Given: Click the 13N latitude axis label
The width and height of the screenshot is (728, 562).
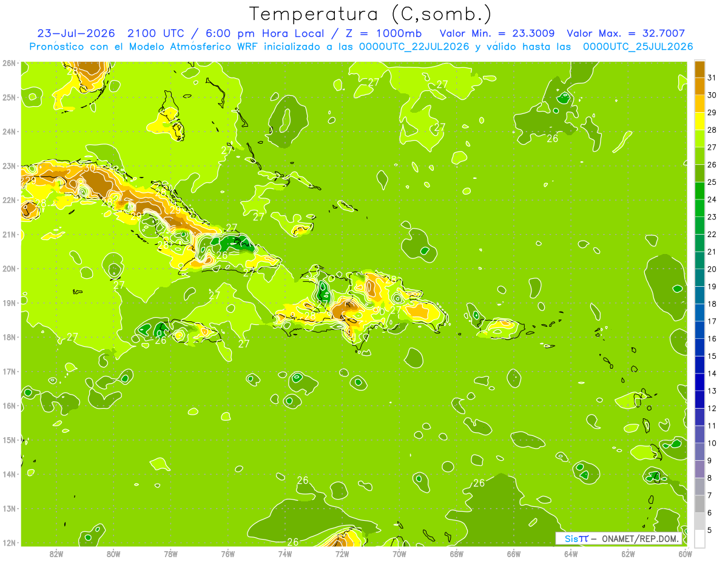Looking at the screenshot, I should coord(8,508).
